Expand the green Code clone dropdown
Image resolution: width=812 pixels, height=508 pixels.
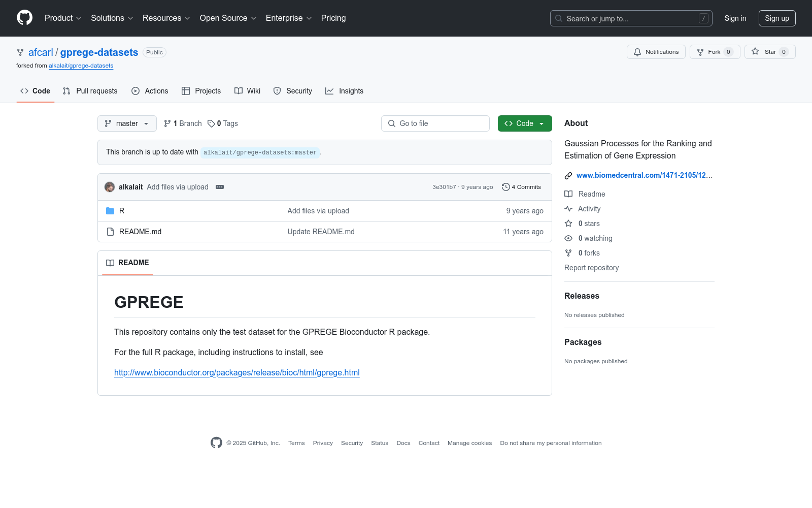tap(525, 123)
